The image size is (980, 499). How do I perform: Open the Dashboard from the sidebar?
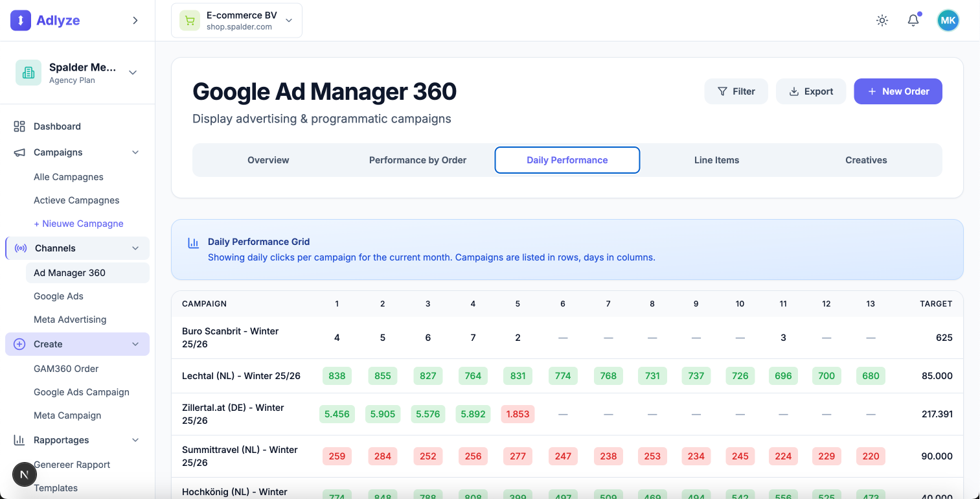(57, 126)
